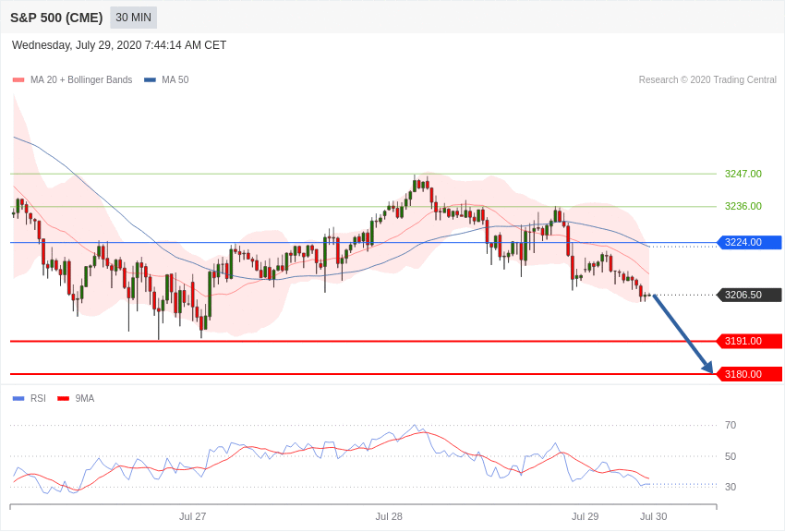The height and width of the screenshot is (532, 785).
Task: Click the Jul 27 date axis label
Action: pyautogui.click(x=193, y=516)
